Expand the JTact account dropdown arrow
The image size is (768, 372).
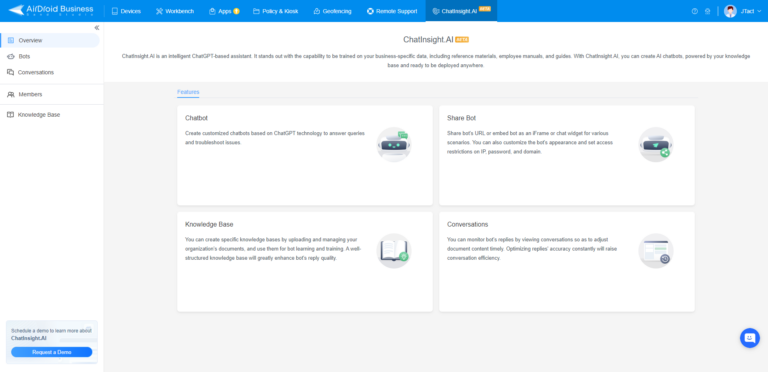[759, 11]
